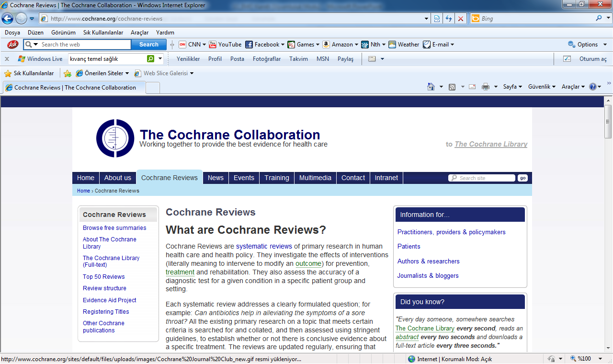
Task: Open the Ask toolbar Options menu
Action: 587,45
